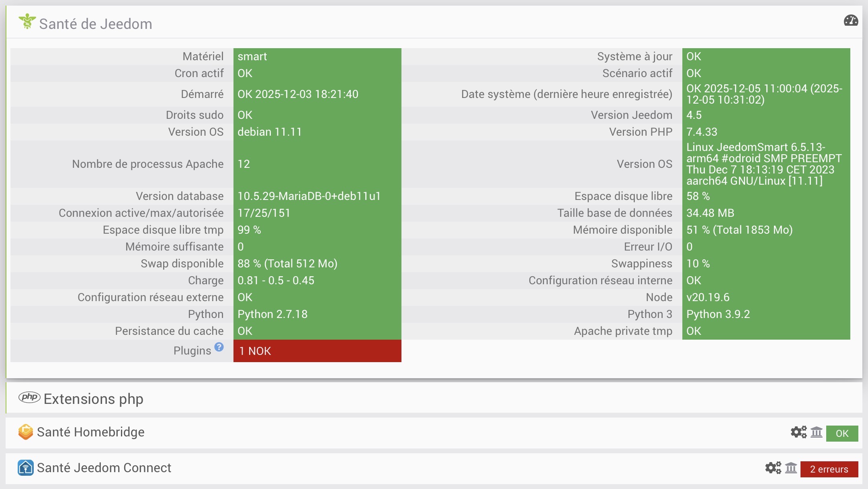Select the Version Jeedom 4.5 value
Screen dimensions: 868x489
tap(694, 115)
